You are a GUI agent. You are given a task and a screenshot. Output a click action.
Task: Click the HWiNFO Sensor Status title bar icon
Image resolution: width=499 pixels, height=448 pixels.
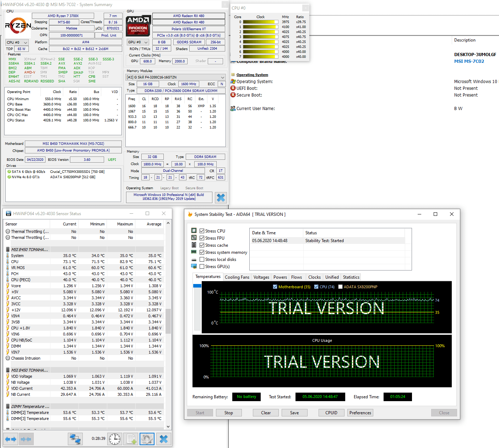9,213
